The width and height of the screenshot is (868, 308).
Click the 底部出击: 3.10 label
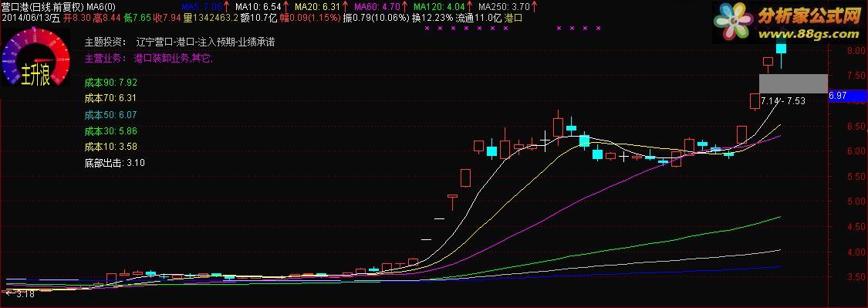click(x=115, y=163)
